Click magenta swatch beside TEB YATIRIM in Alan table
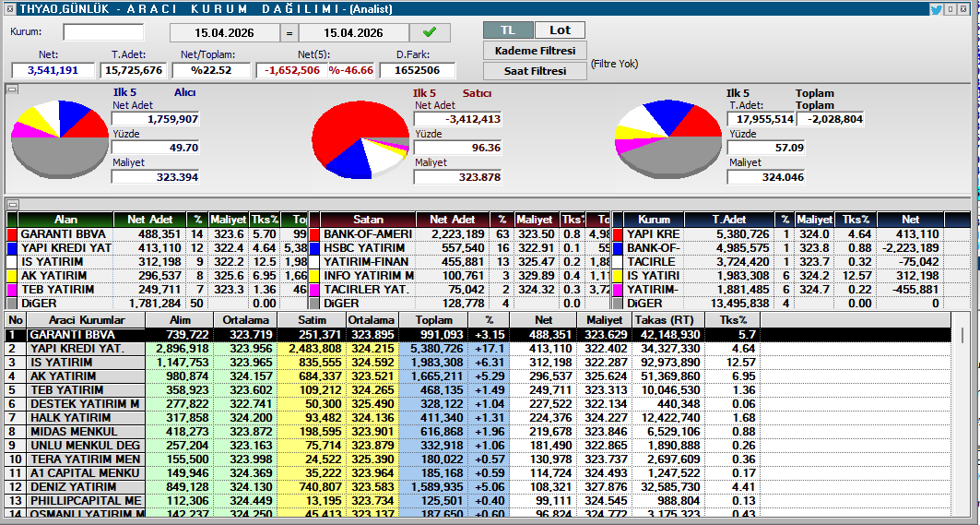This screenshot has height=525, width=980. [12, 289]
